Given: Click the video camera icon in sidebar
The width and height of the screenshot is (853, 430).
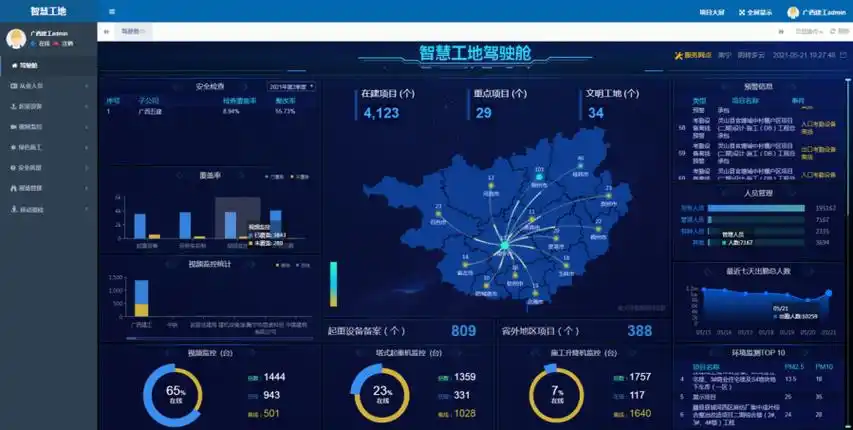Looking at the screenshot, I should coord(14,127).
